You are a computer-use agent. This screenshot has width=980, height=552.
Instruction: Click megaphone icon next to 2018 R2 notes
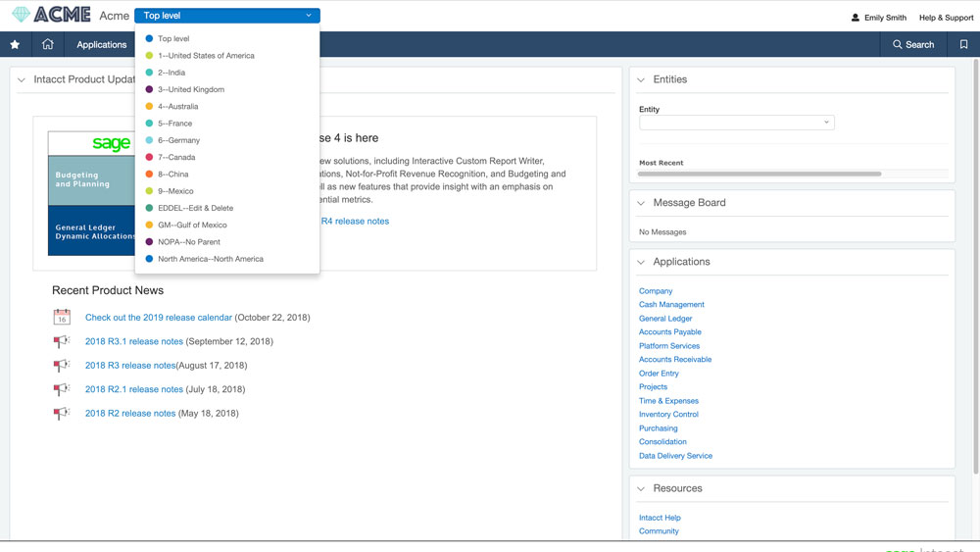click(x=61, y=413)
